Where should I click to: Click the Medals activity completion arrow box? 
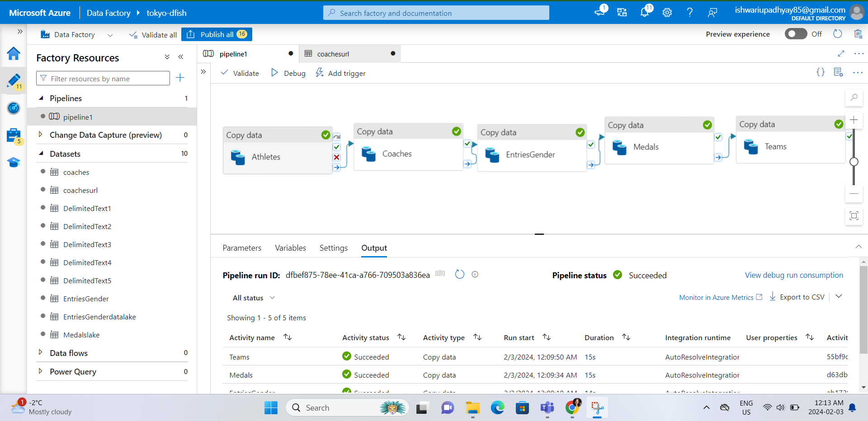click(x=718, y=157)
